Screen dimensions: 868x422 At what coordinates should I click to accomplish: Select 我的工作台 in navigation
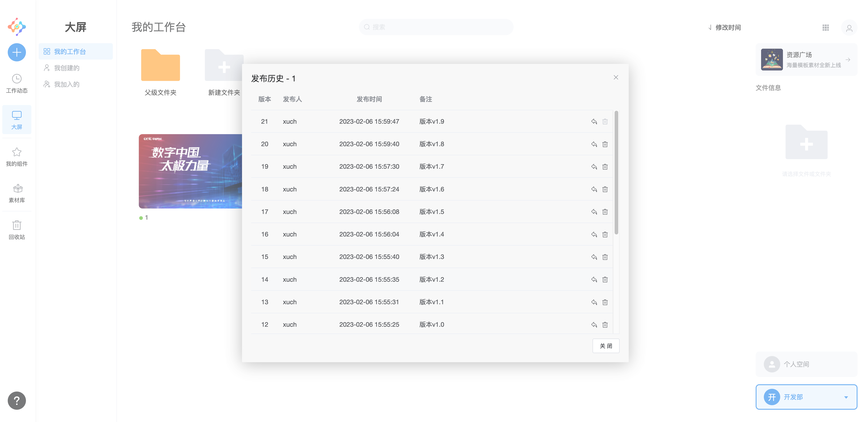click(x=76, y=52)
